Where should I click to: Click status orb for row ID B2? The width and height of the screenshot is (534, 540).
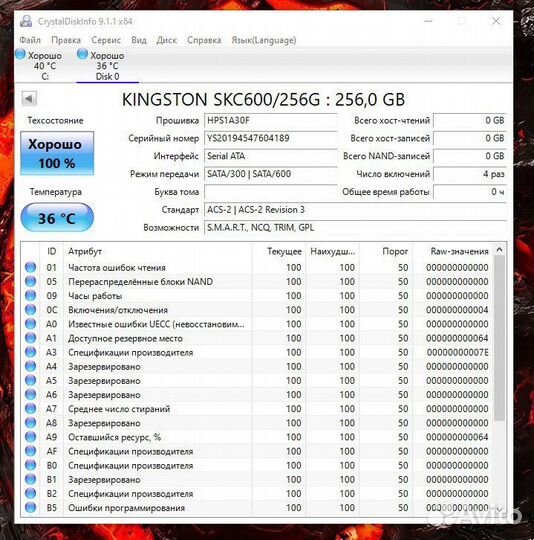point(31,493)
